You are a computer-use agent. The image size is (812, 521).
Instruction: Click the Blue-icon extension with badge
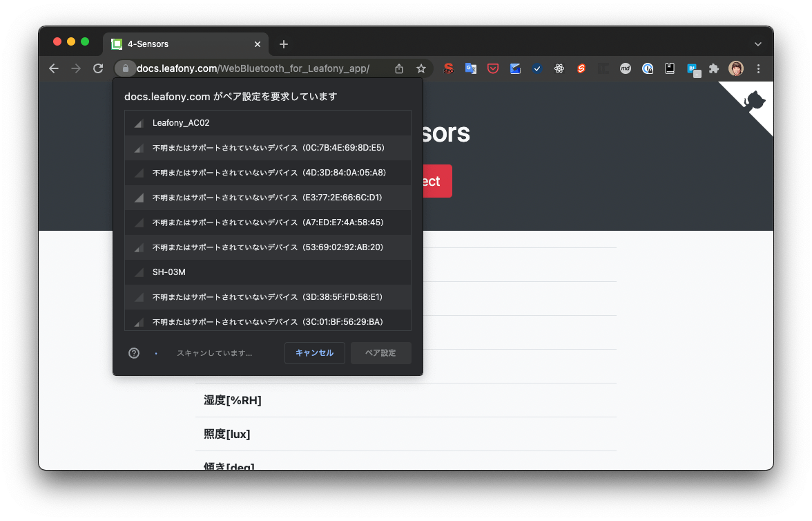[x=693, y=70]
